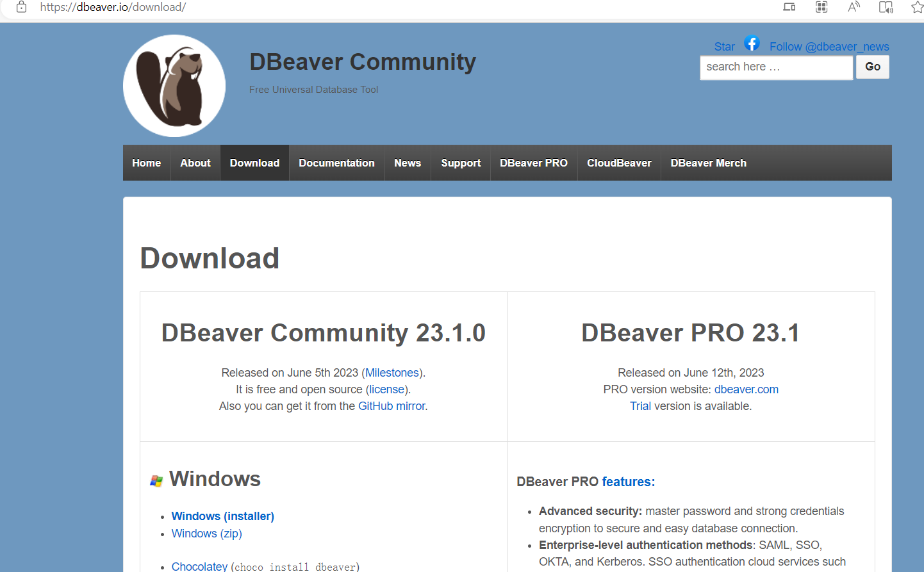The image size is (924, 572).
Task: Click the 'DBeaver PRO 23.1' heading
Action: click(x=691, y=333)
